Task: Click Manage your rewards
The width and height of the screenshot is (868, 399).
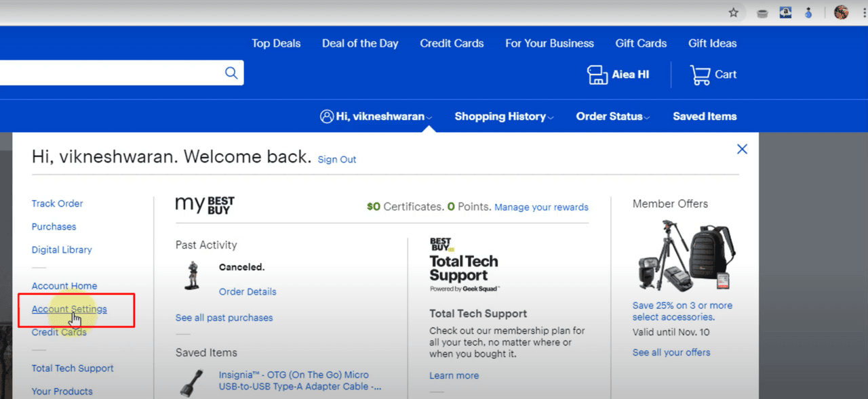Action: [x=541, y=207]
